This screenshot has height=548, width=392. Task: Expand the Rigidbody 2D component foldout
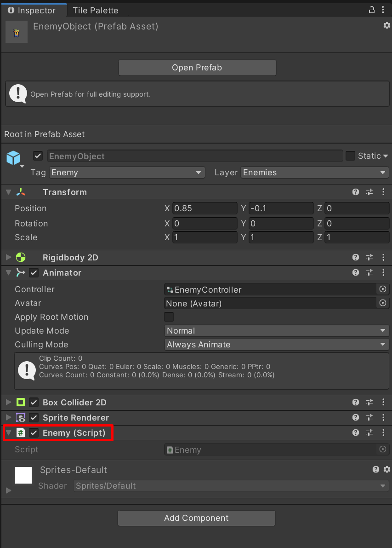point(9,257)
